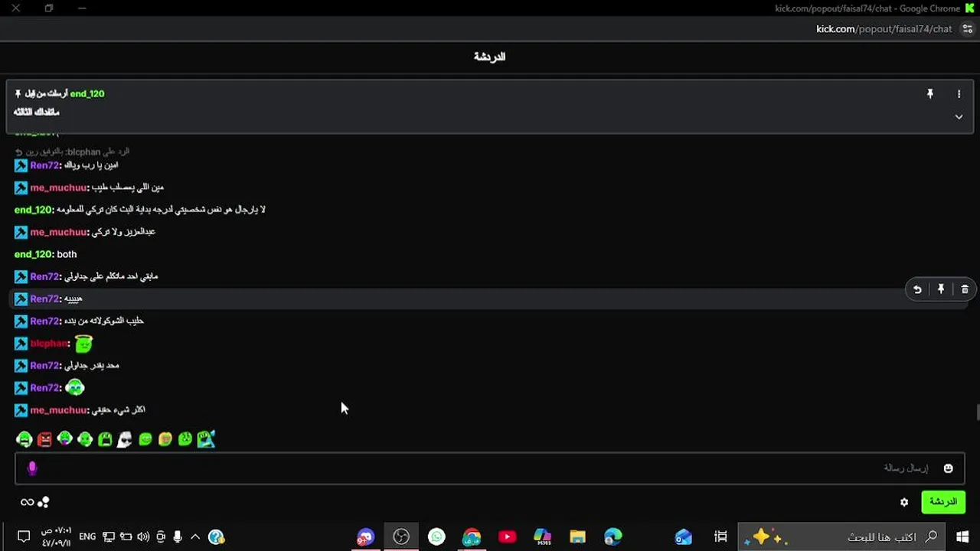
Task: Show hidden system tray icons
Action: (195, 536)
